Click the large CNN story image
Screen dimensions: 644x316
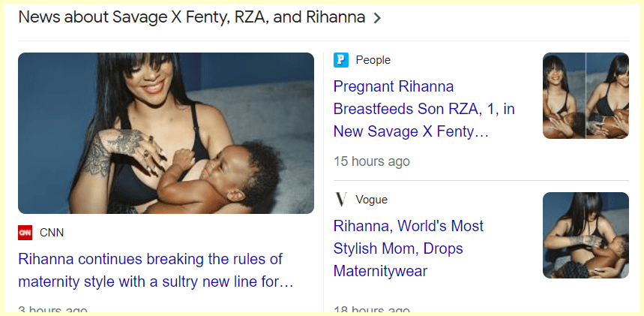pos(166,133)
